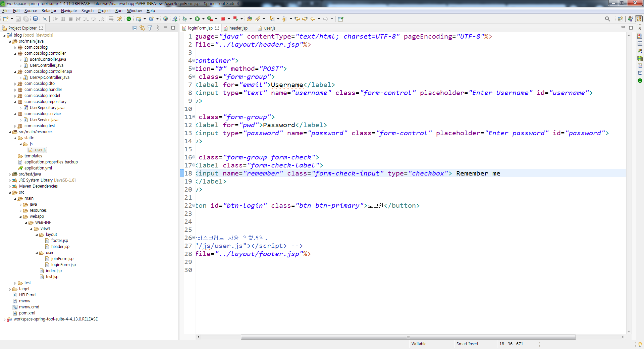
Task: Toggle code folding marker on line 4
Action: coord(194,60)
